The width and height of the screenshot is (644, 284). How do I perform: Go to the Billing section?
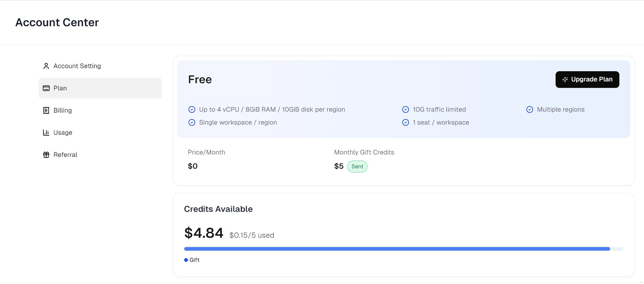(63, 110)
